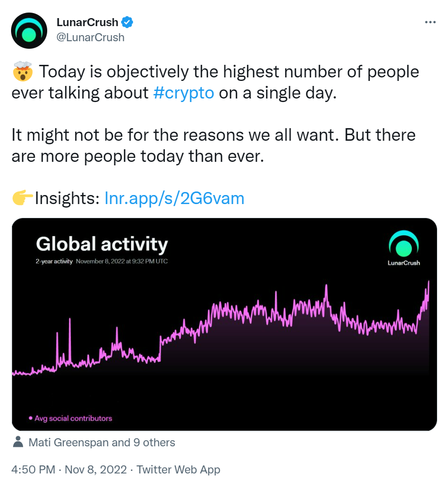Open the "Mati Greenspan and 9 others" list
Screen dimensions: 448x483
pos(102,443)
